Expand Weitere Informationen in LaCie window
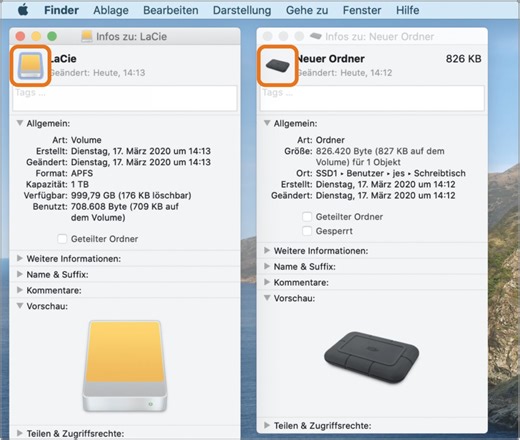This screenshot has height=440, width=520. pos(20,258)
